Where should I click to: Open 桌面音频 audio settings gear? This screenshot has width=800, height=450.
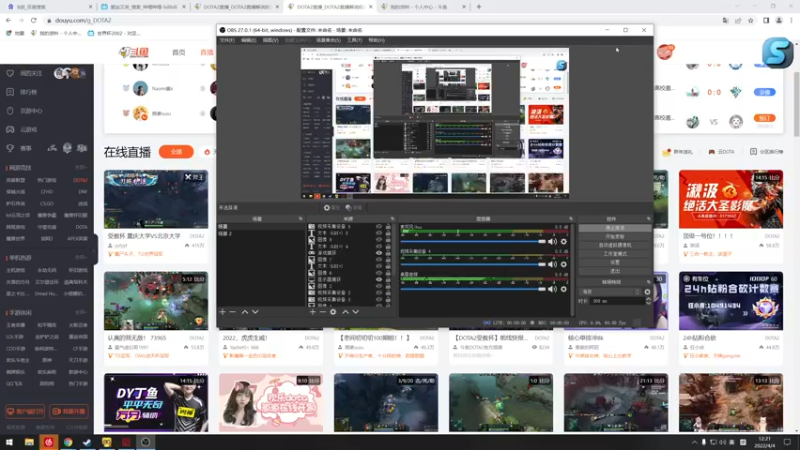tap(564, 289)
